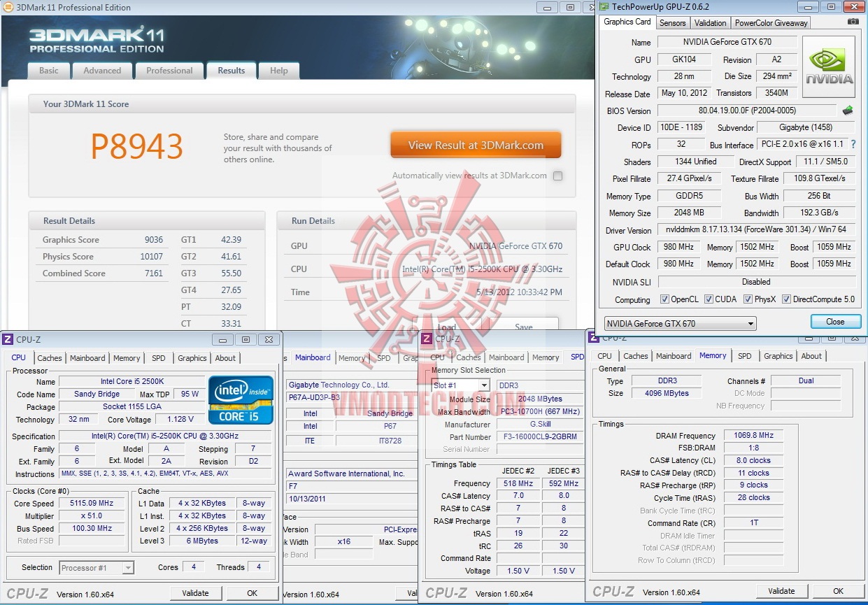Click the Close button in GPU-Z
Screen dimensions: 868x605
tap(835, 322)
